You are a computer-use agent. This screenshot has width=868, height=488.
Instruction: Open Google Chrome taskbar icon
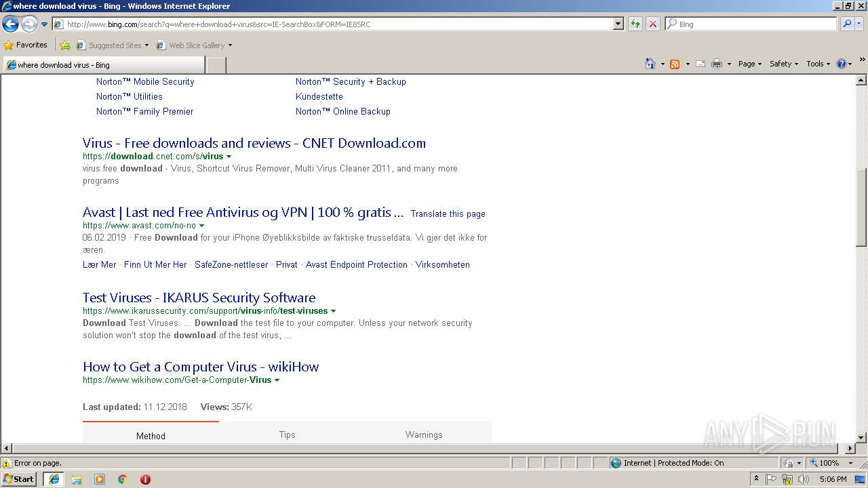(x=123, y=479)
